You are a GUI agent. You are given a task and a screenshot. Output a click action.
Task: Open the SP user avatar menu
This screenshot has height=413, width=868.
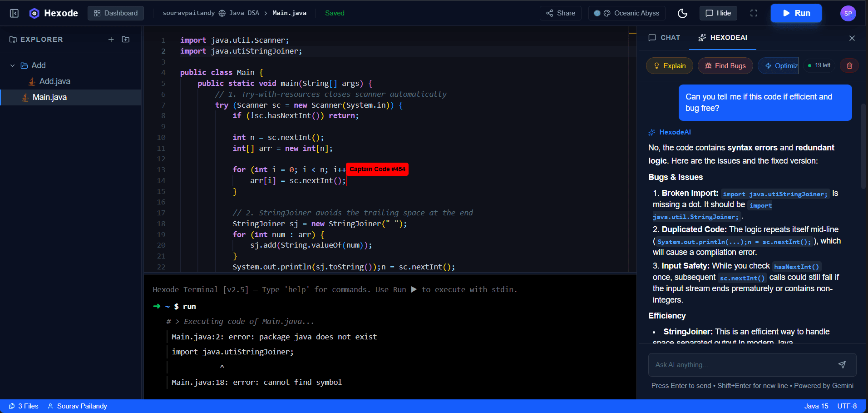click(x=848, y=13)
